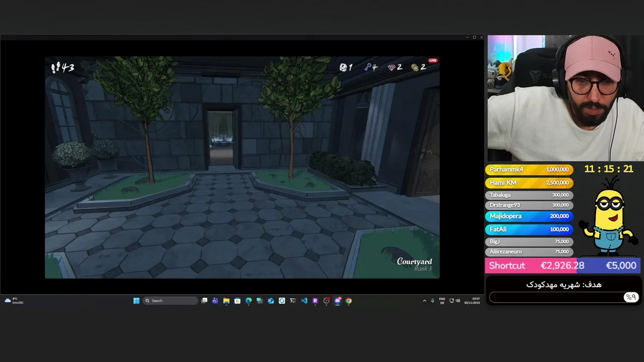
Task: Click the footsteps step counter icon
Action: tap(55, 67)
